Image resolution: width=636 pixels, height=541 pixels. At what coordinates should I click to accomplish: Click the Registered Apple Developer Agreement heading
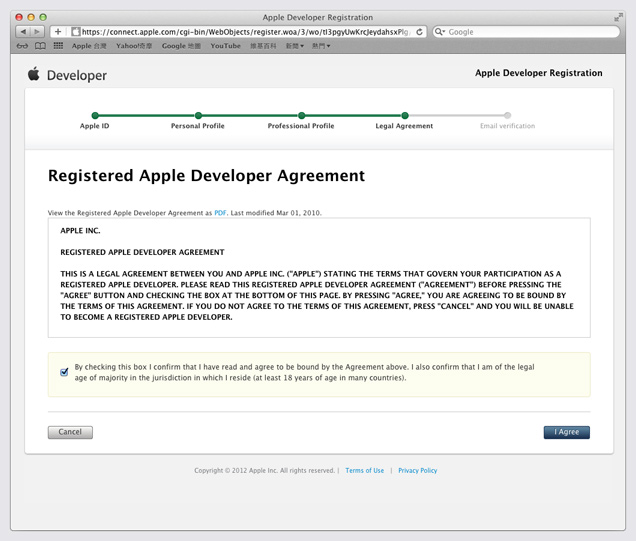point(206,176)
